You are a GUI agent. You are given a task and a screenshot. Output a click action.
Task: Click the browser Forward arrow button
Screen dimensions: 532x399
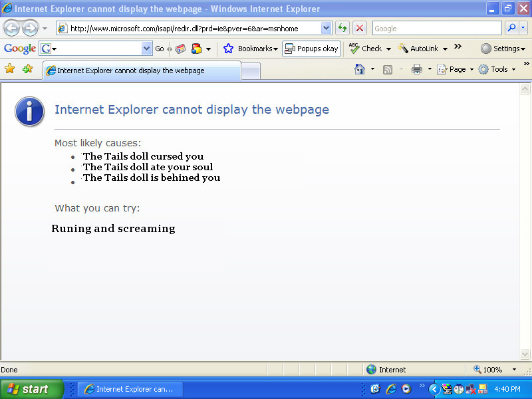[30, 29]
